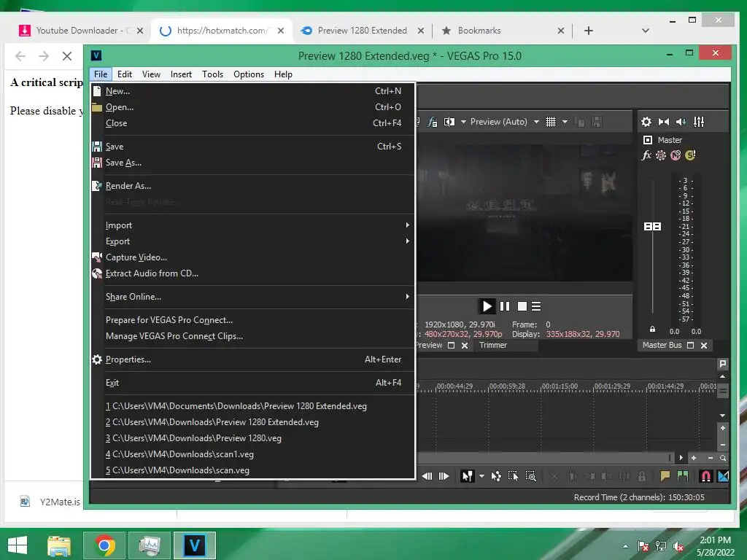Image resolution: width=747 pixels, height=560 pixels.
Task: Choose New... from the File menu
Action: pyautogui.click(x=252, y=91)
